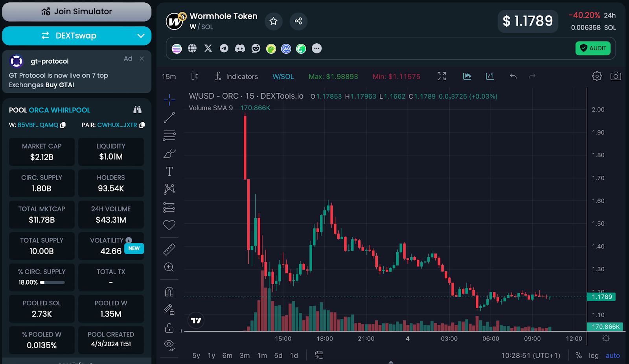Select the patterns drawing tool
The height and width of the screenshot is (364, 629).
[x=169, y=189]
